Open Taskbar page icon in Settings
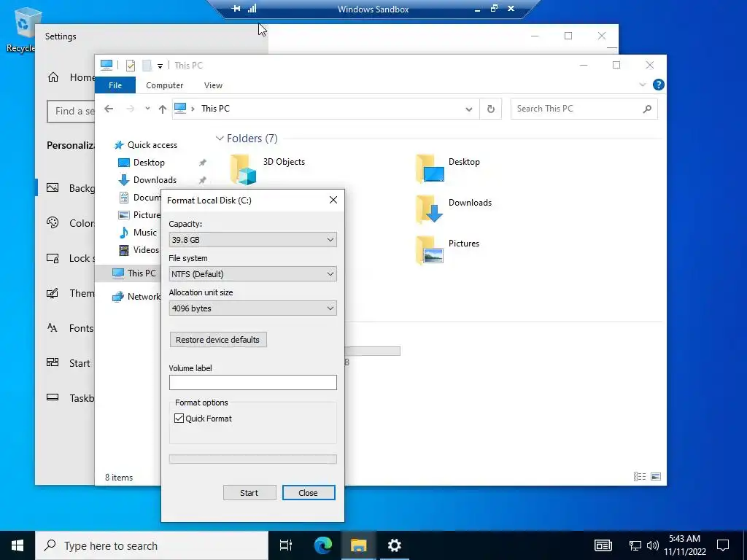The height and width of the screenshot is (560, 747). pos(53,397)
